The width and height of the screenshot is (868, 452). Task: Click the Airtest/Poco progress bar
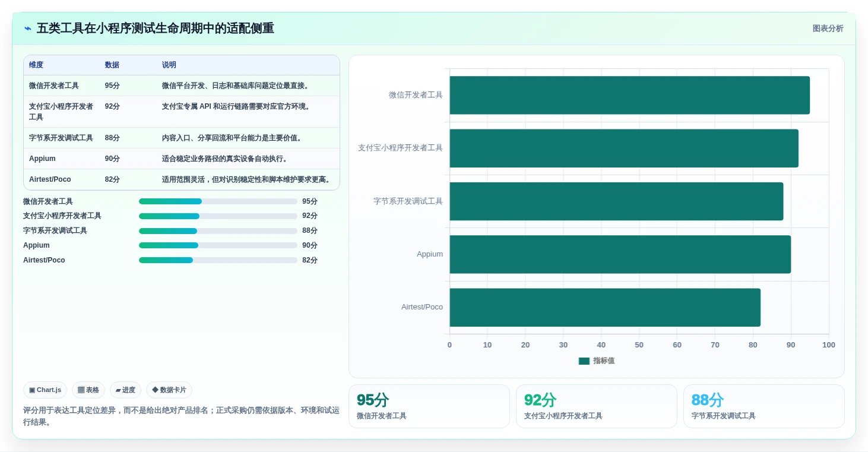pyautogui.click(x=218, y=260)
